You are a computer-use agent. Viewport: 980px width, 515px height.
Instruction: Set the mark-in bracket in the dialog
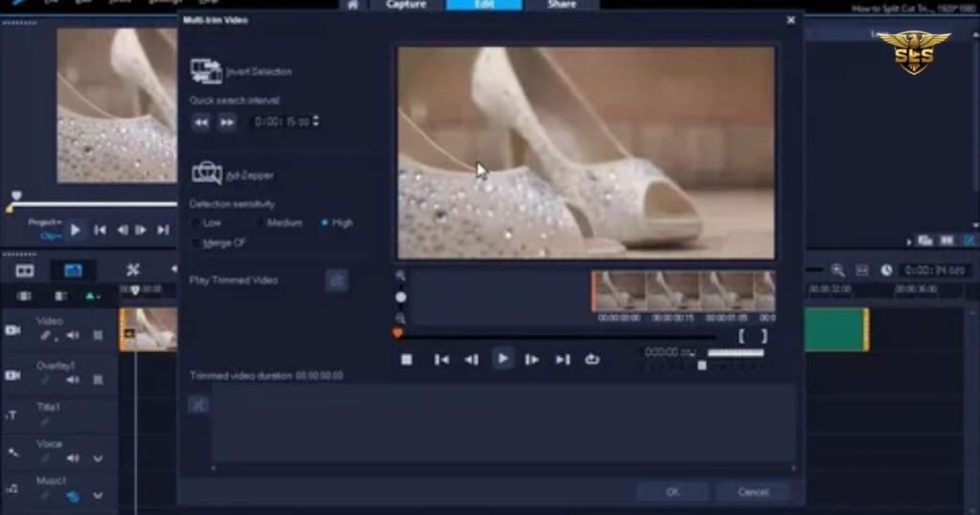pos(742,336)
